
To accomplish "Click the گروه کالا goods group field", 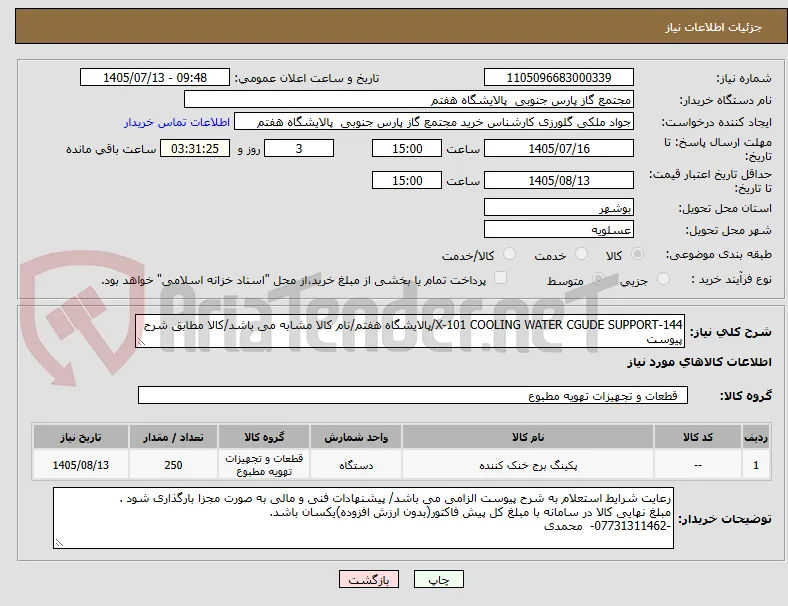I will pyautogui.click(x=413, y=395).
